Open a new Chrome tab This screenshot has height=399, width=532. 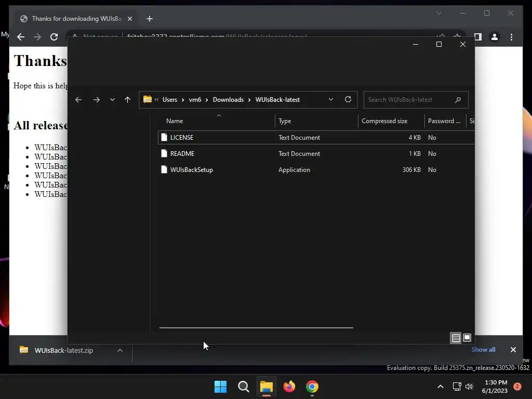tap(150, 19)
